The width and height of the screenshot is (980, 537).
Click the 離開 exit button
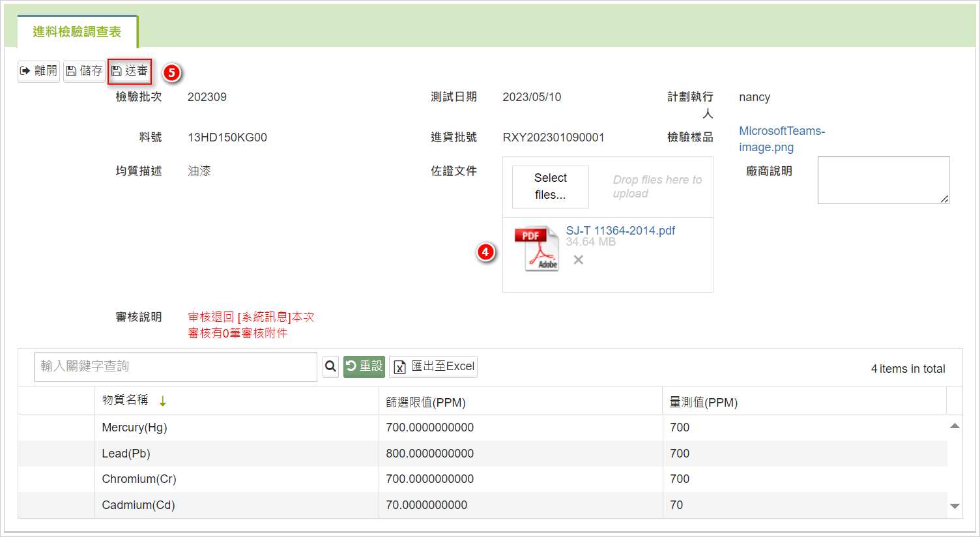(x=38, y=71)
